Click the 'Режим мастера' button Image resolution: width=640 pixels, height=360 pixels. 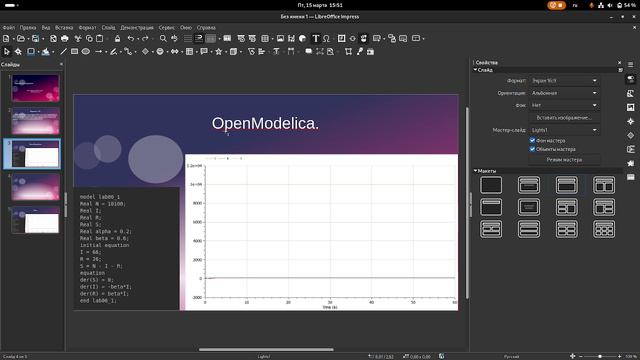click(x=564, y=160)
